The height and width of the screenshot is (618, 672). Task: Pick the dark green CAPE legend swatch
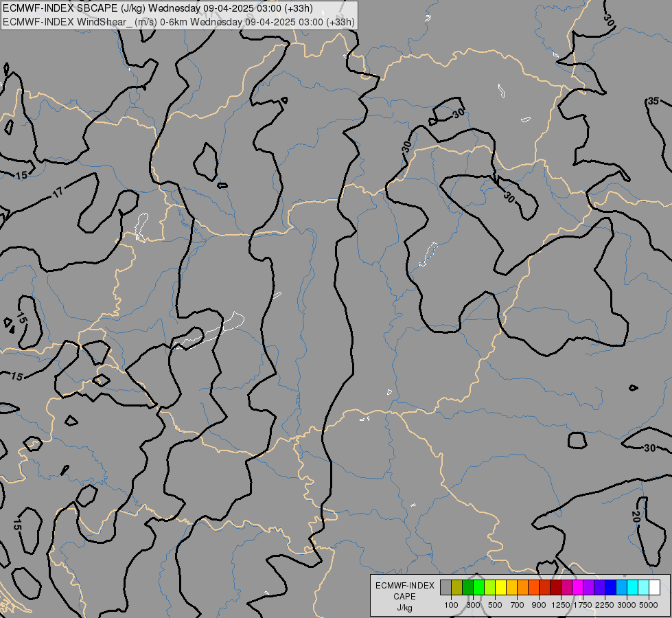pyautogui.click(x=468, y=587)
